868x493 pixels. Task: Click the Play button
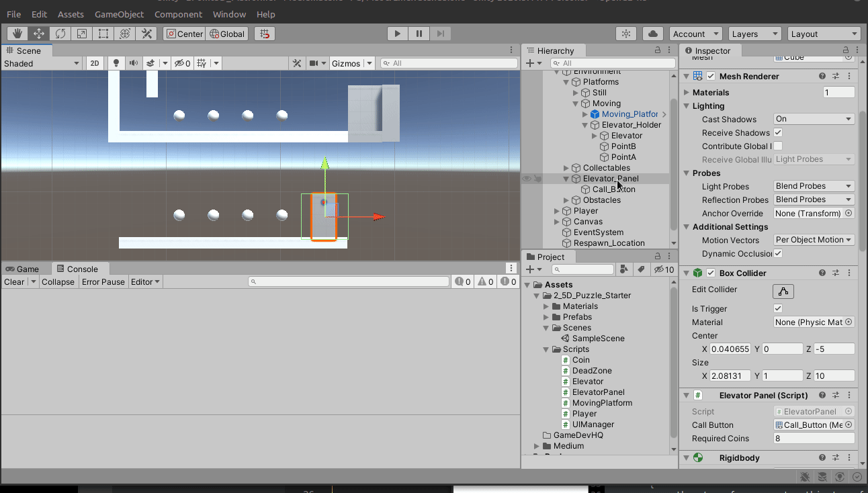click(x=398, y=34)
